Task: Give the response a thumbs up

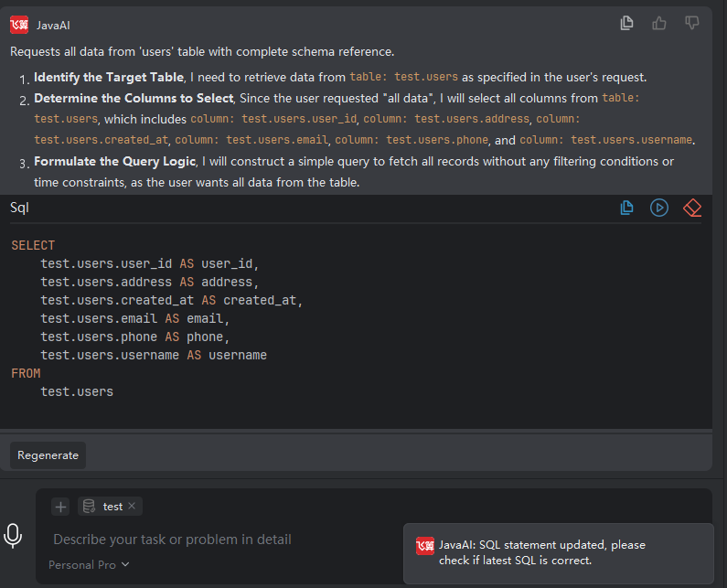Action: [x=659, y=24]
